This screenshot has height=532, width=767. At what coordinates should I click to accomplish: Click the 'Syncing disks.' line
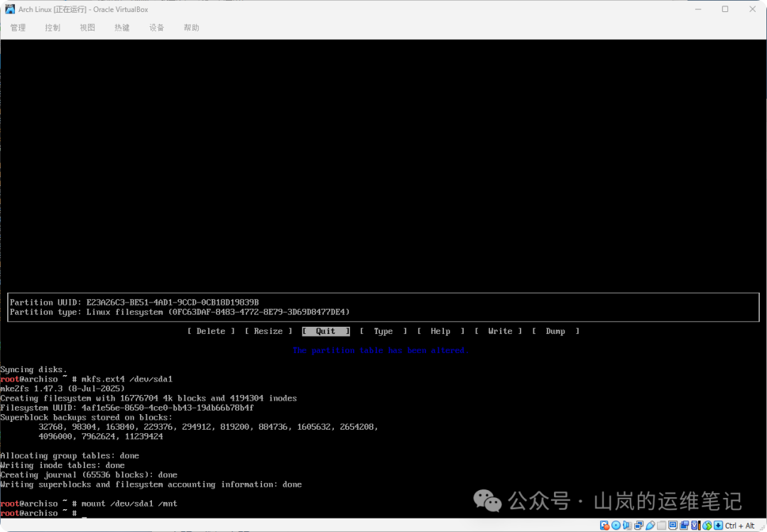pyautogui.click(x=34, y=369)
